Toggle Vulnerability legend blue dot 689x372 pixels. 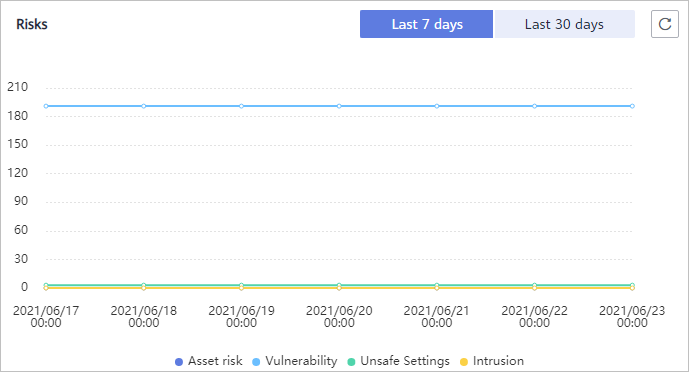[x=256, y=362]
